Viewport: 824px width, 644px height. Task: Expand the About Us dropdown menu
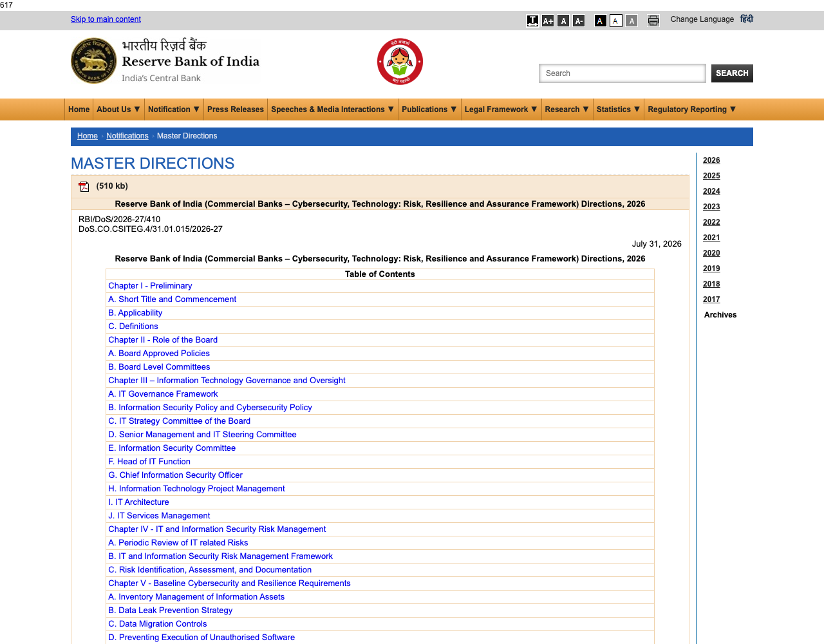[118, 109]
